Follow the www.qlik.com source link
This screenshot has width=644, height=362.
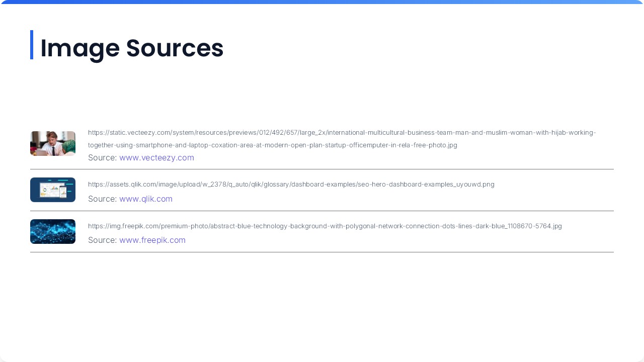(146, 199)
